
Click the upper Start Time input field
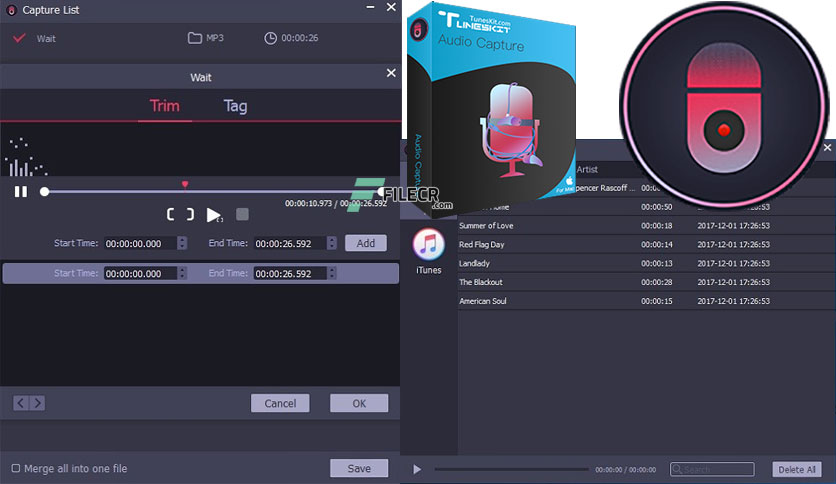click(140, 243)
